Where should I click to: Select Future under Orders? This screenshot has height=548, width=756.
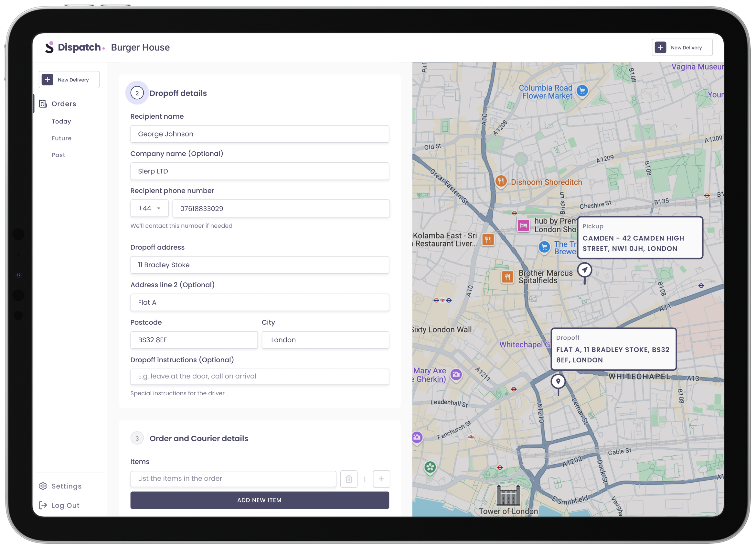click(x=61, y=138)
